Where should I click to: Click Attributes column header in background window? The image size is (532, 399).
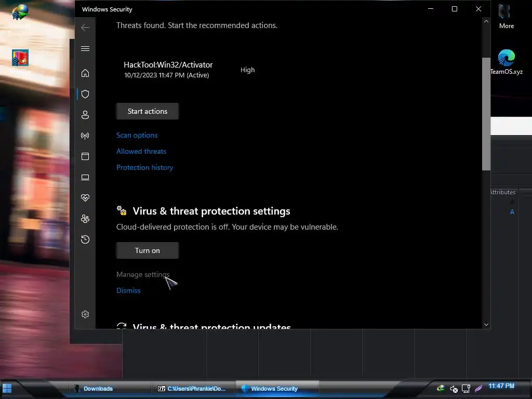point(502,192)
